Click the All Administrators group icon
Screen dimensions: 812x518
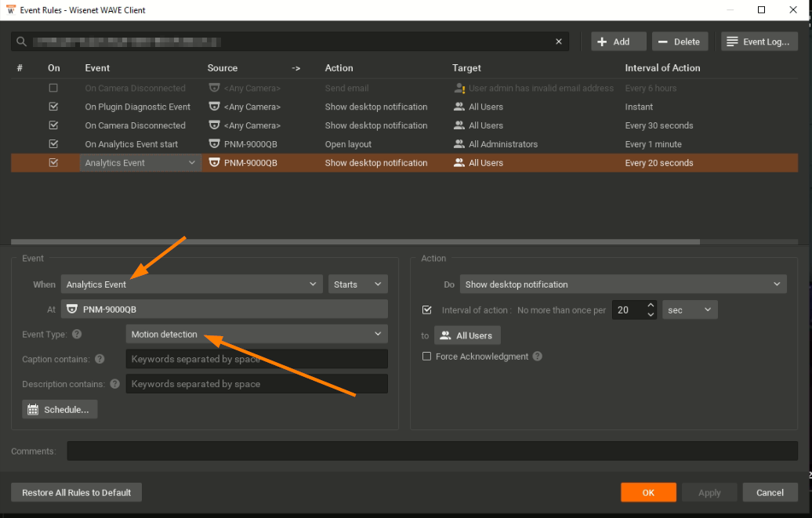pyautogui.click(x=459, y=144)
